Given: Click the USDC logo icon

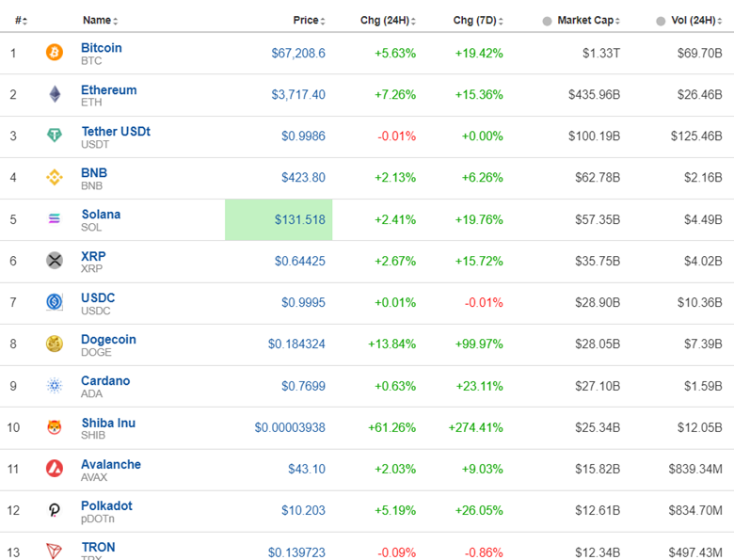Looking at the screenshot, I should pos(55,301).
